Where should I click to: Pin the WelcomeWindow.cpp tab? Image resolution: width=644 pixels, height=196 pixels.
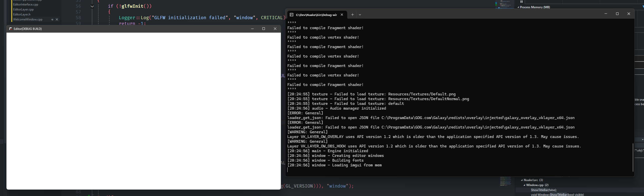pyautogui.click(x=52, y=19)
